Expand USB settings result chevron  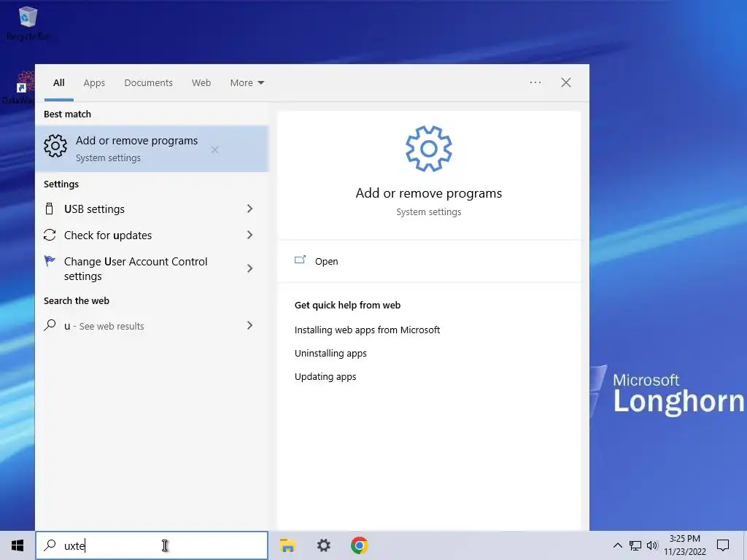249,209
